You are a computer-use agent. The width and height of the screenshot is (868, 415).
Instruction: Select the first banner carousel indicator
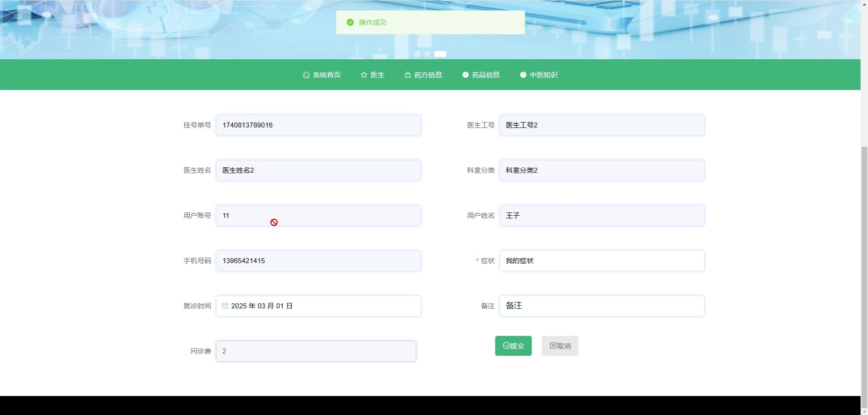click(x=417, y=54)
